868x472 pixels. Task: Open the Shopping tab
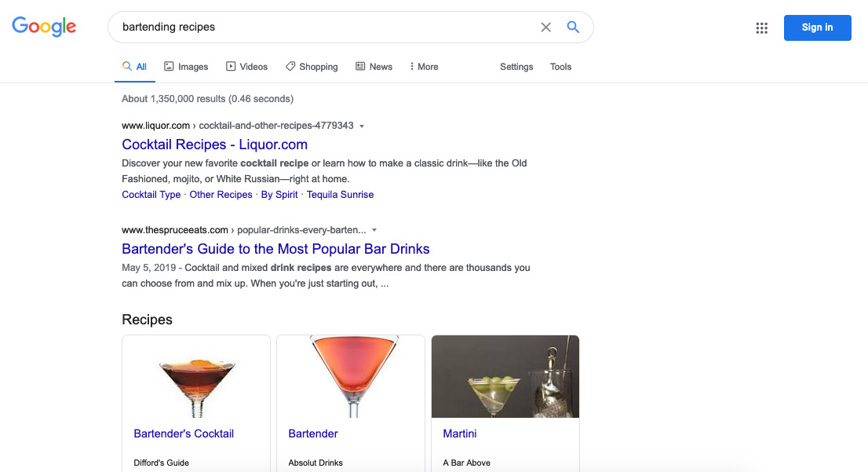click(312, 67)
